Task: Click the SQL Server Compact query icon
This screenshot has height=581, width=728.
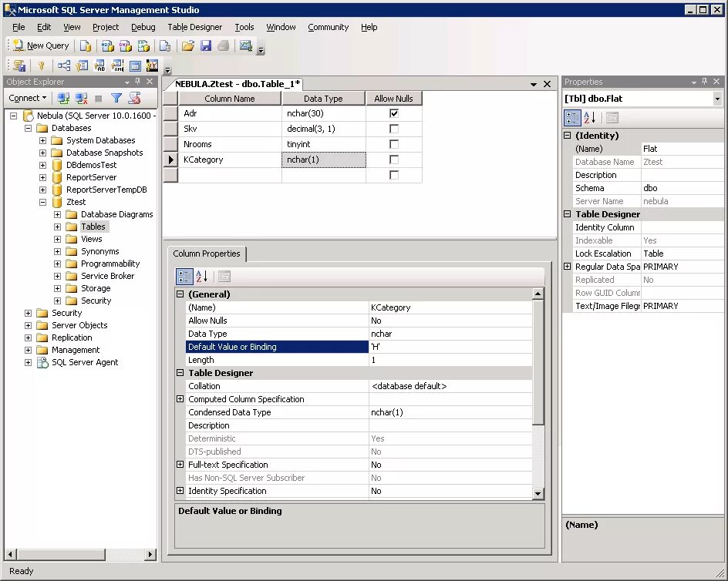Action: (x=165, y=45)
